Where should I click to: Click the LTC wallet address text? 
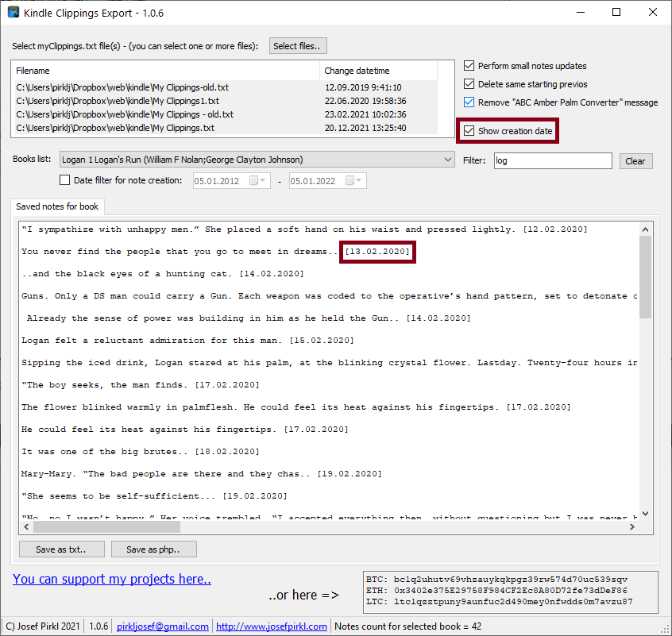[513, 602]
